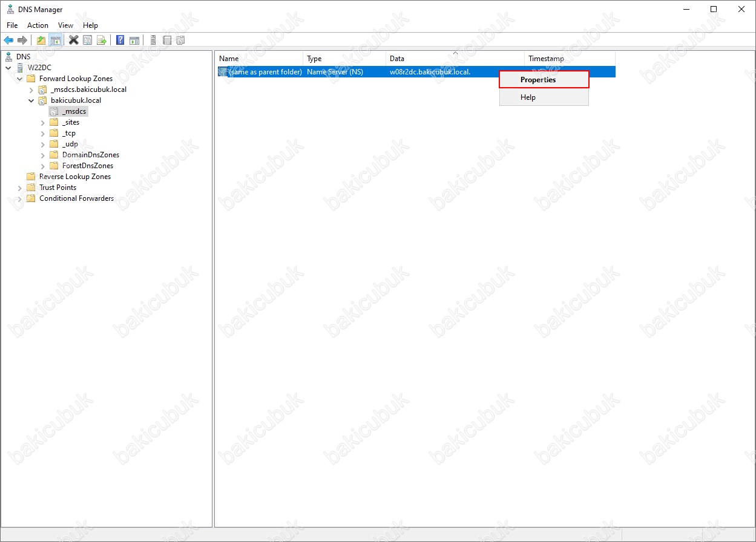Click the Up One Level folder icon
756x542 pixels.
(41, 41)
